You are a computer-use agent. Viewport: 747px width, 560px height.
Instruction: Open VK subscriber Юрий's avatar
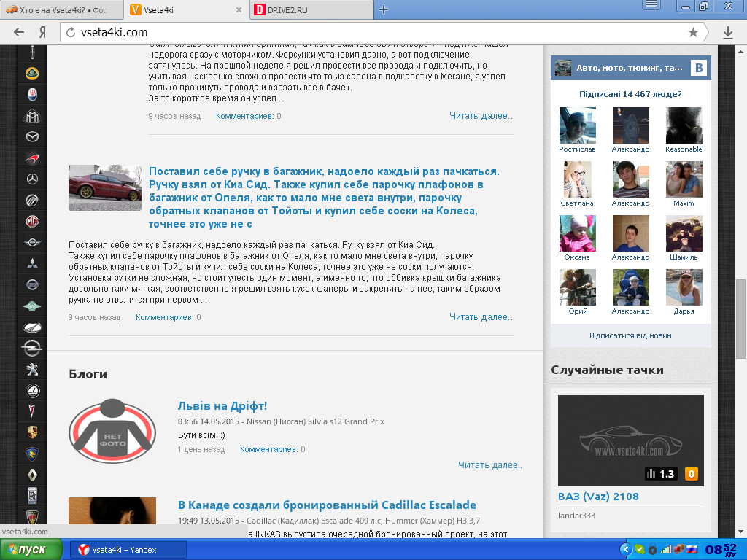coord(578,287)
